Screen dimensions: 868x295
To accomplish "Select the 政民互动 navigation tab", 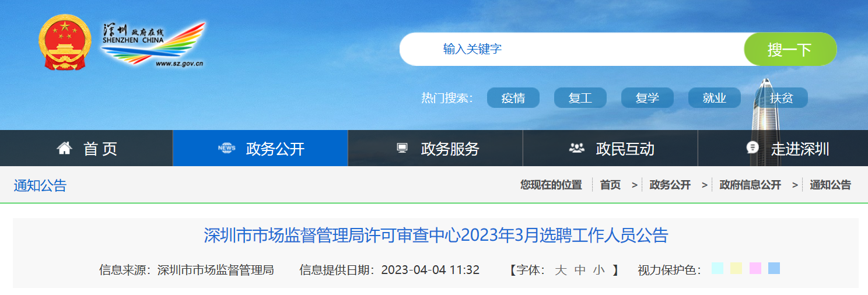I will point(611,148).
